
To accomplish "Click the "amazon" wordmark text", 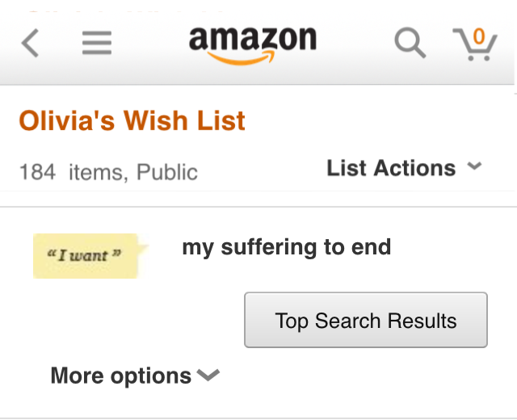I will coord(253,39).
